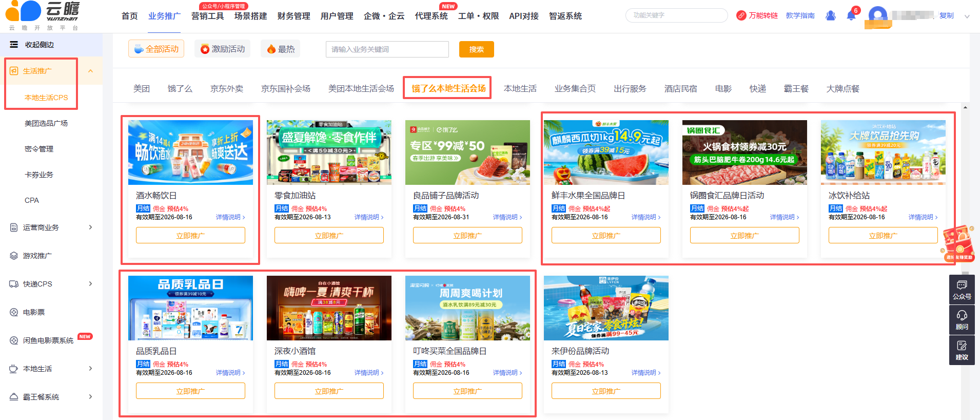Contact the 顾问 advisor
The image size is (980, 420).
(962, 319)
